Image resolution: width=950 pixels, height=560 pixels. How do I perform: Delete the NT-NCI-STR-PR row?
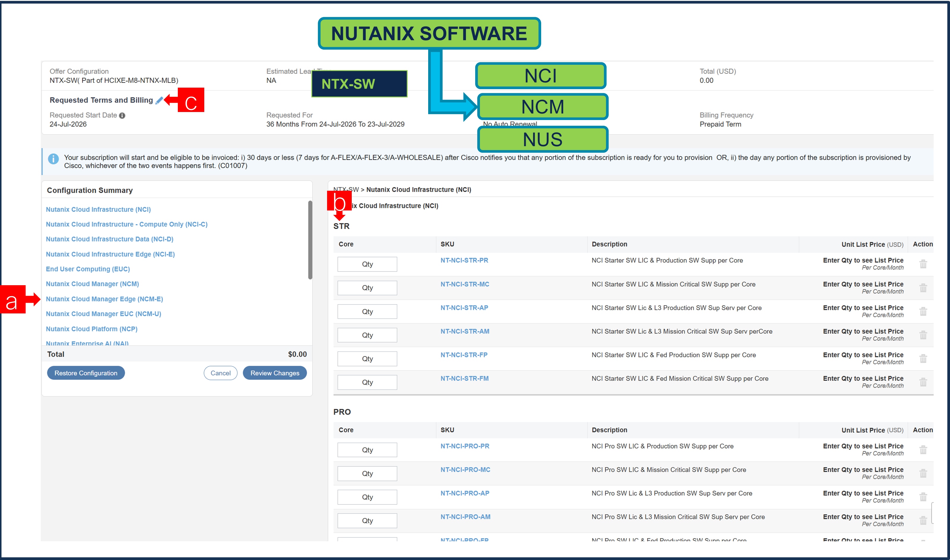tap(923, 264)
